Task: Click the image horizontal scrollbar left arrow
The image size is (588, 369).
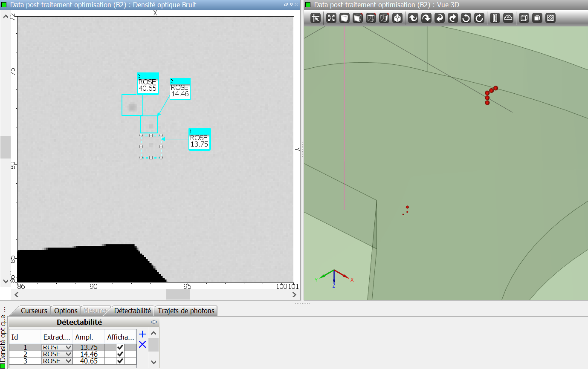Action: [17, 294]
